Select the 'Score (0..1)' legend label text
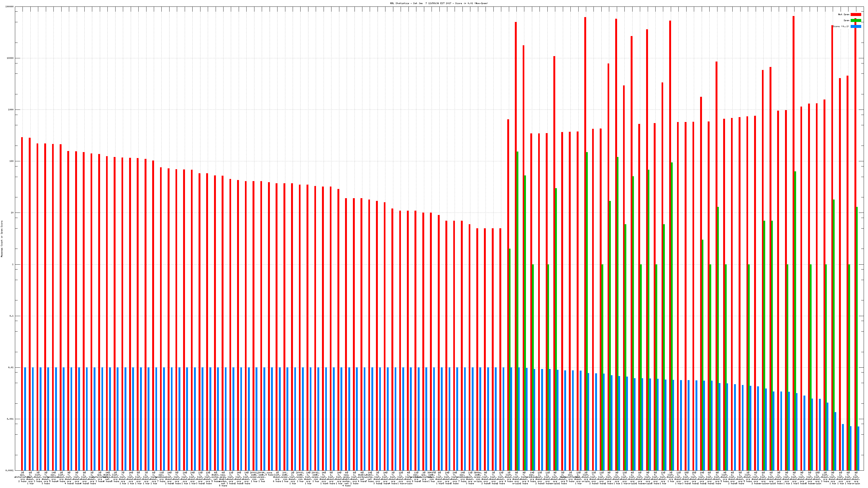The height and width of the screenshot is (488, 868). (841, 27)
